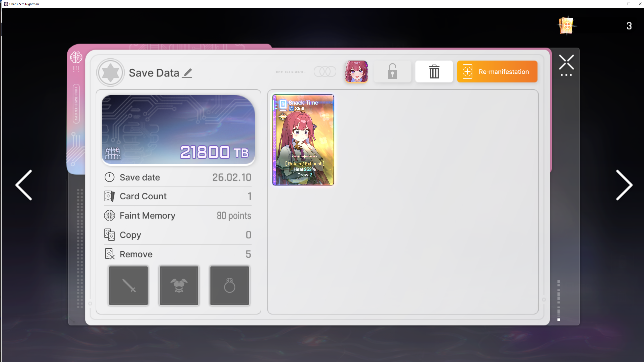Click the trash can delete icon
Image resolution: width=644 pixels, height=362 pixels.
(x=434, y=72)
